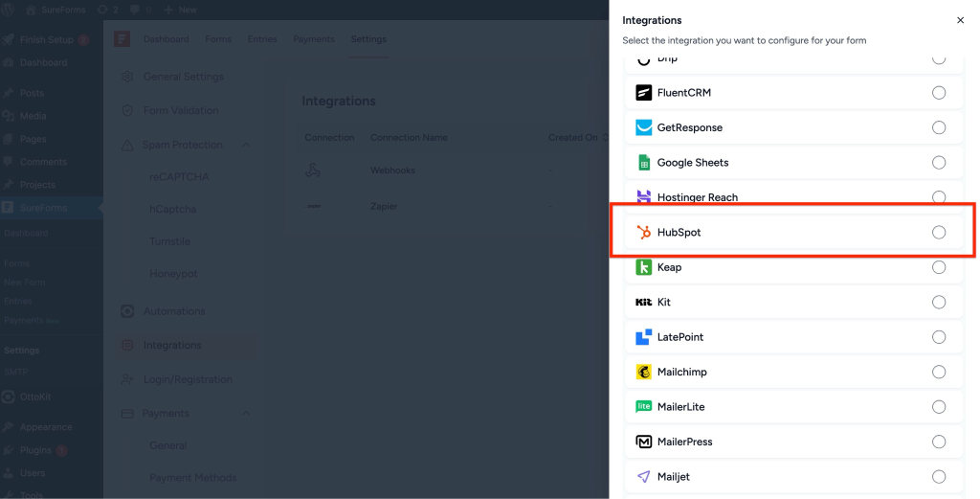The width and height of the screenshot is (980, 499).
Task: Select the Mailjet radio button
Action: point(939,477)
